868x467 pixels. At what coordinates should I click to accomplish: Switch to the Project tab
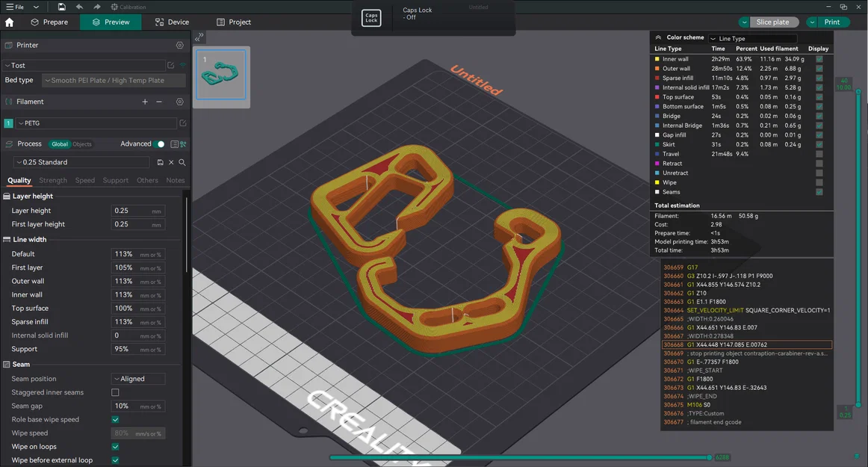click(234, 22)
